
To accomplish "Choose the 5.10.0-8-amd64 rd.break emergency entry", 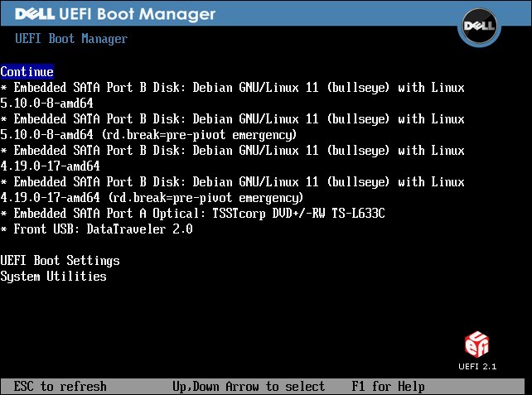I will [x=232, y=119].
